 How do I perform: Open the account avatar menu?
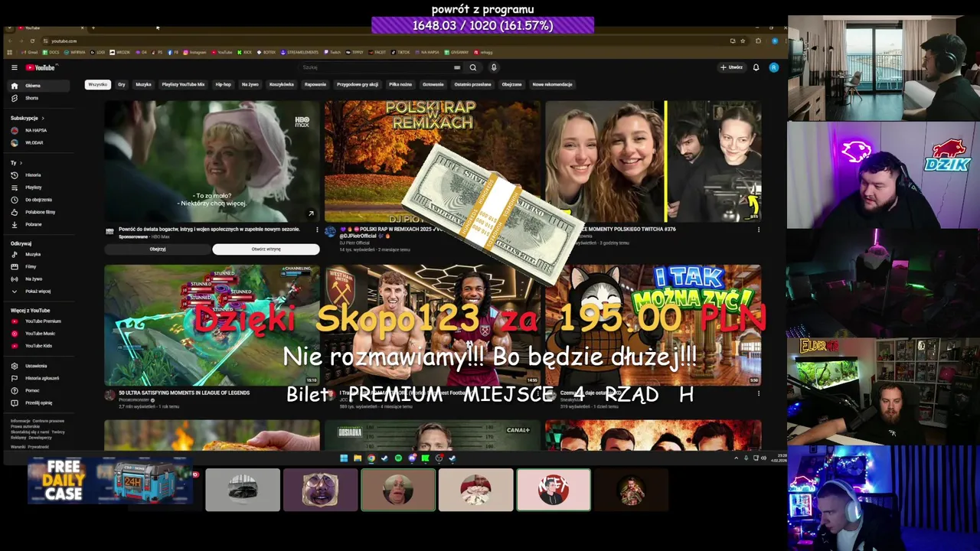click(x=774, y=67)
